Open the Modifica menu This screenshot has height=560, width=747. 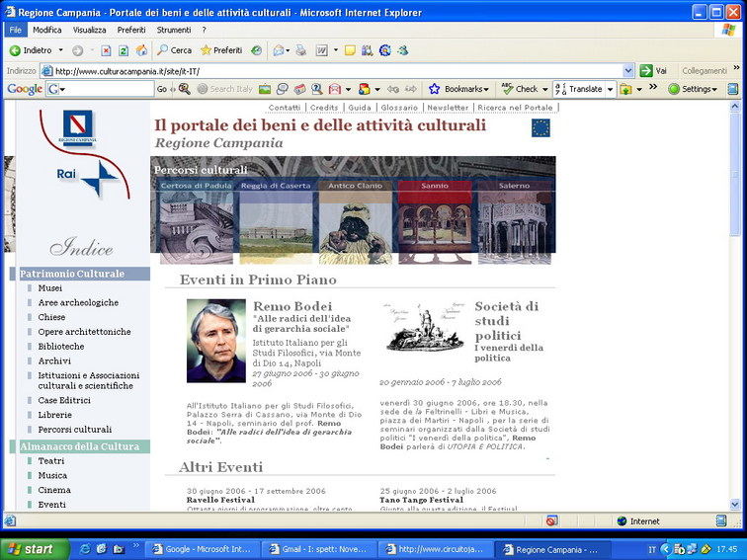click(47, 30)
